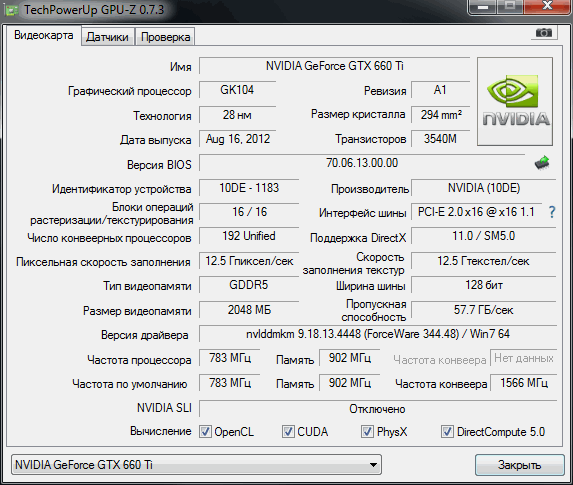
Task: Click the driver version nvlddmkm field
Action: [378, 334]
